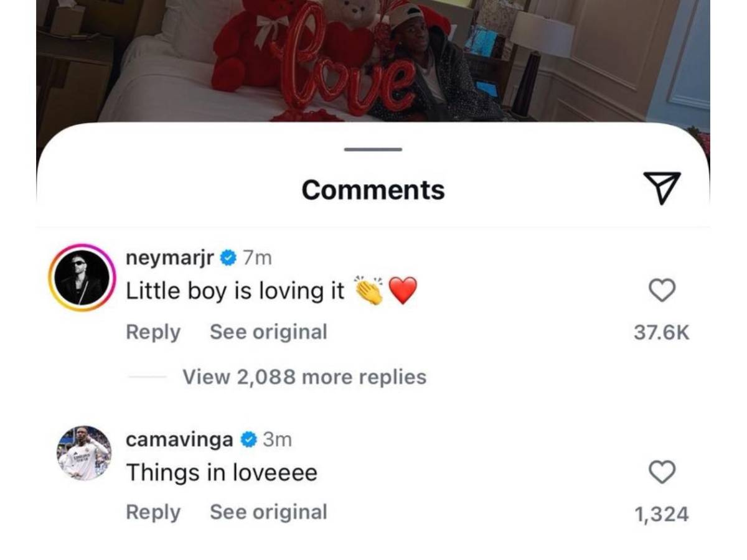
Task: View the 37.6K likes count
Action: [x=661, y=333]
